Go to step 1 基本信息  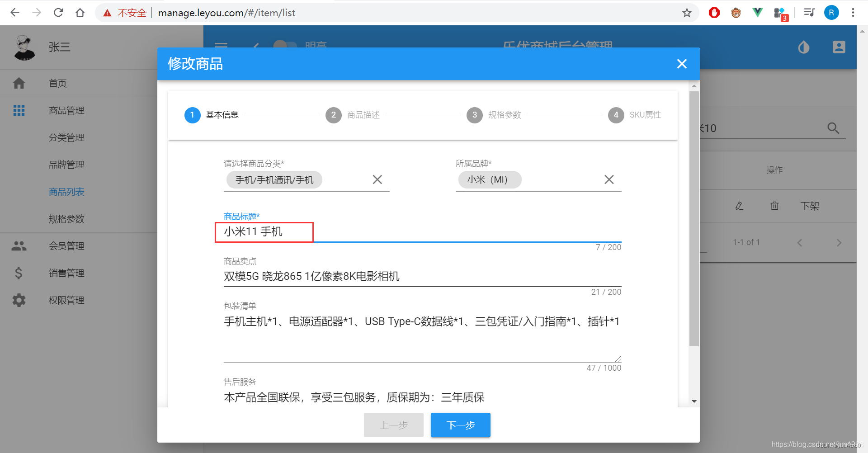tap(212, 115)
